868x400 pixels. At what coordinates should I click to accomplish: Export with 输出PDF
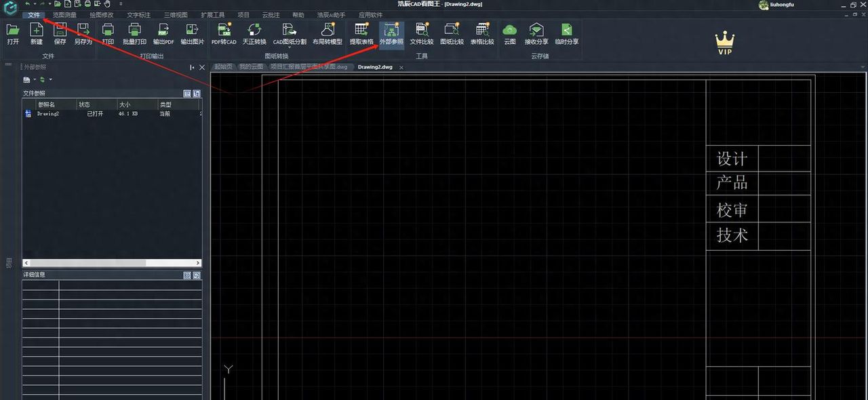point(163,33)
